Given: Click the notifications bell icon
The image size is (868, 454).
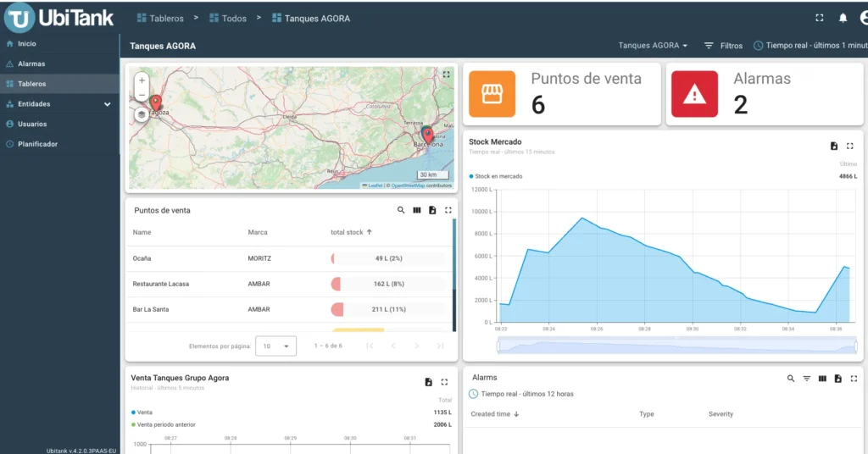Looking at the screenshot, I should 843,18.
